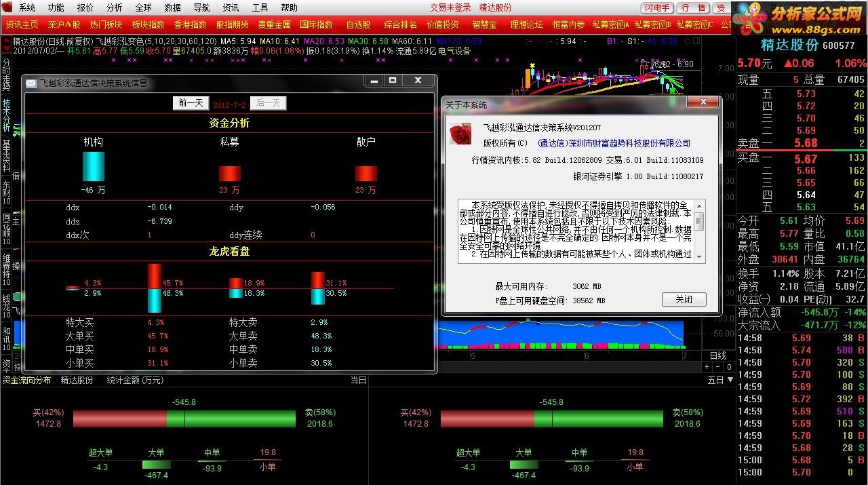This screenshot has height=485, width=868.
Task: Switch to 分时走势 side tab
Action: coord(6,75)
